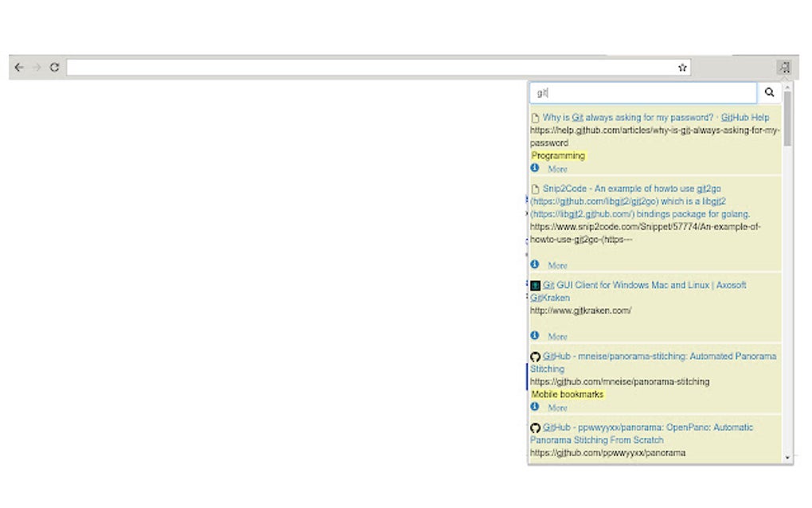Click the browser forward arrow
Image resolution: width=812 pixels, height=508 pixels.
tap(37, 68)
